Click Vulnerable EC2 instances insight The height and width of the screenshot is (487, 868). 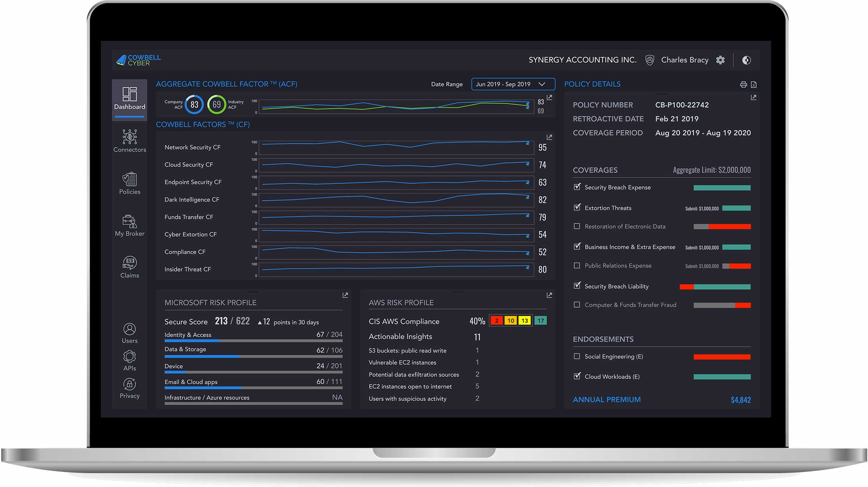402,362
